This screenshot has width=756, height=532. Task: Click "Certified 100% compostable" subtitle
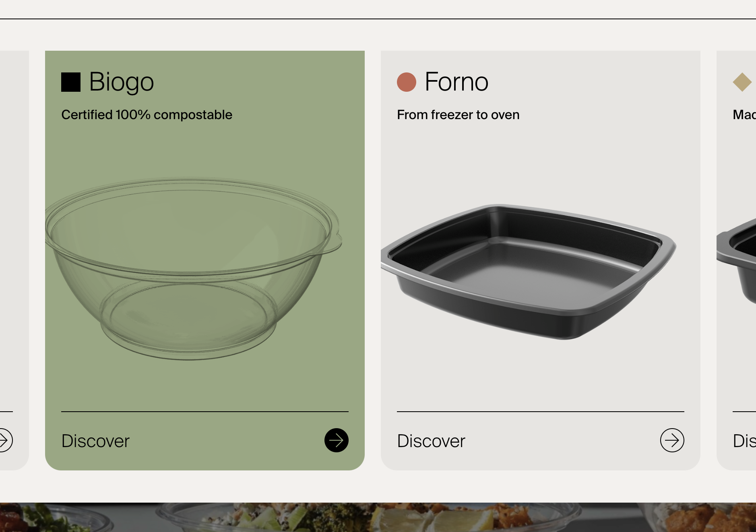[147, 115]
